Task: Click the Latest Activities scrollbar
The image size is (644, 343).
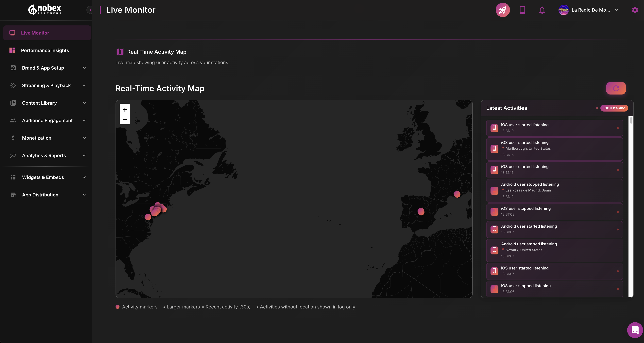Action: 631,121
